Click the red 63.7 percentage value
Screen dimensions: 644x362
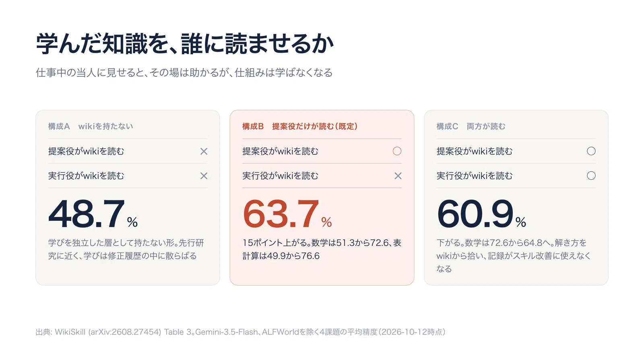pos(287,214)
